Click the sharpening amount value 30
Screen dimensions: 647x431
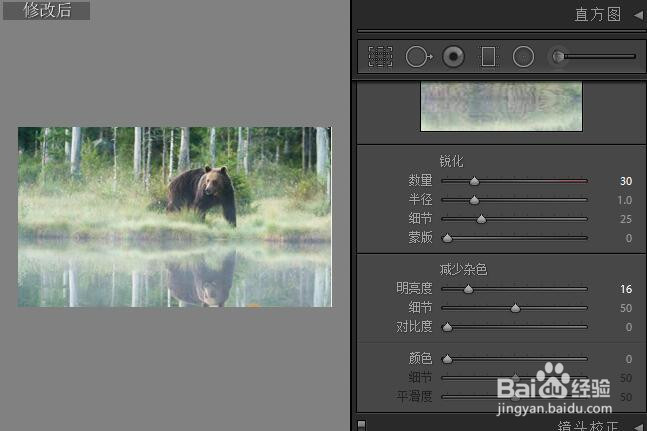tap(626, 181)
